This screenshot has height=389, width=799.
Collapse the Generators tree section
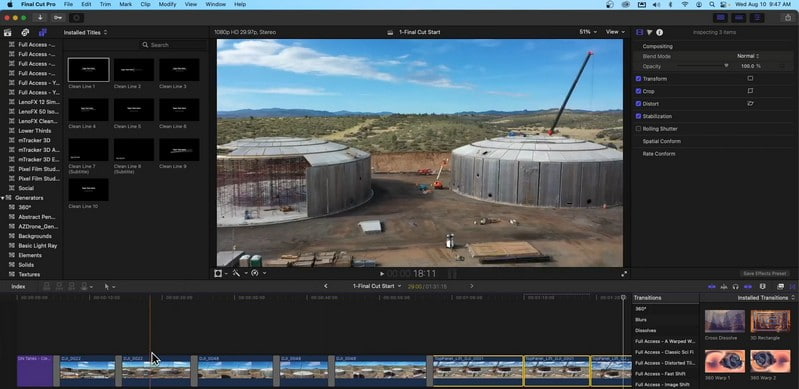(3, 198)
